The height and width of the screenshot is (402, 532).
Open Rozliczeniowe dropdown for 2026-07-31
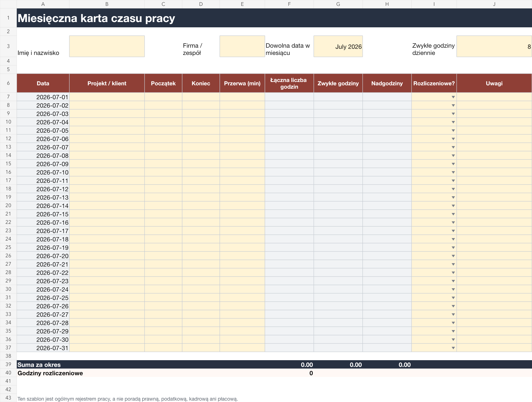coord(453,348)
